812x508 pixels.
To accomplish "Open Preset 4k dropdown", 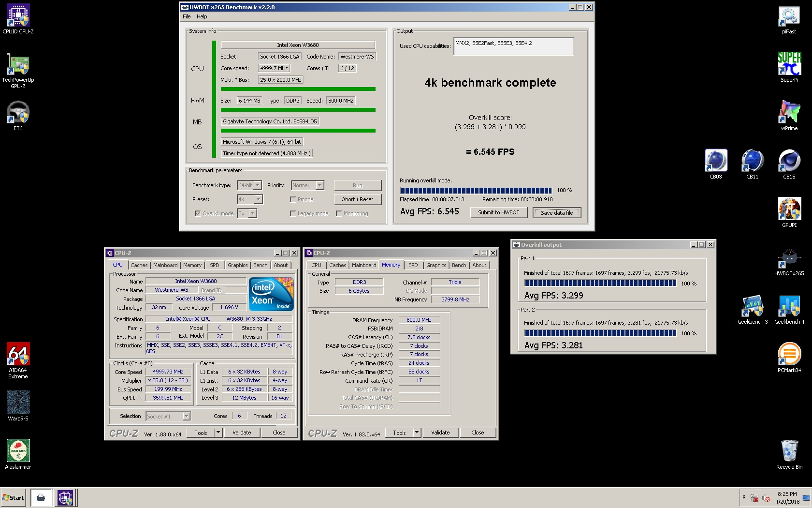I will [249, 199].
